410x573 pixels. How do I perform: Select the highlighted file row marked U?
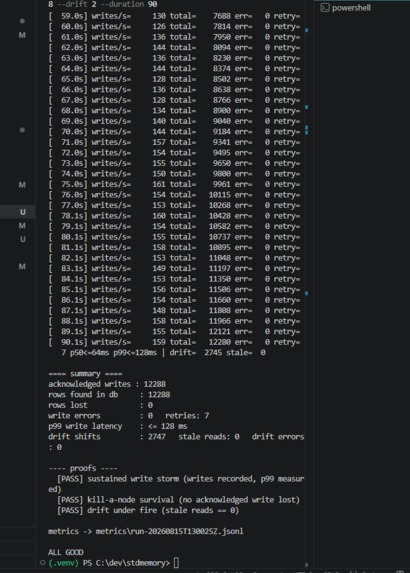coord(18,212)
